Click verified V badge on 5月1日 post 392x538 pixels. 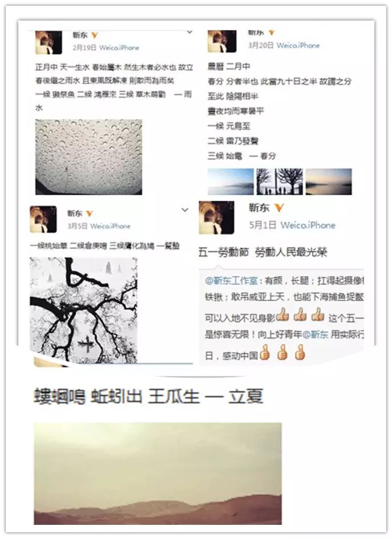279,207
